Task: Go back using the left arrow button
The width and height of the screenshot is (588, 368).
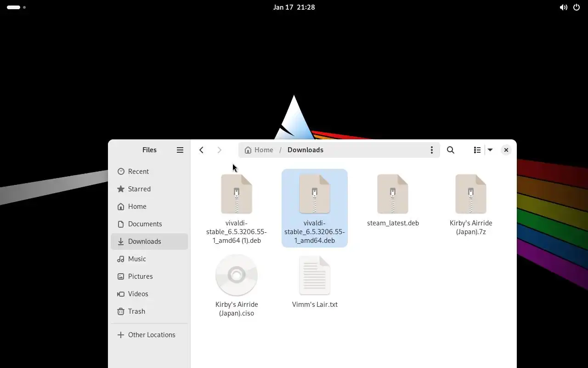Action: [201, 150]
